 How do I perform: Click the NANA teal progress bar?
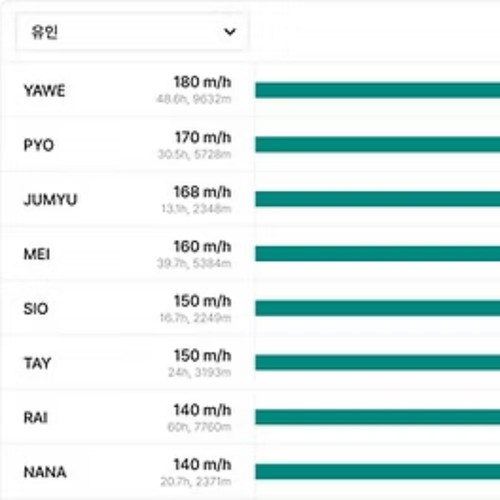click(x=378, y=472)
